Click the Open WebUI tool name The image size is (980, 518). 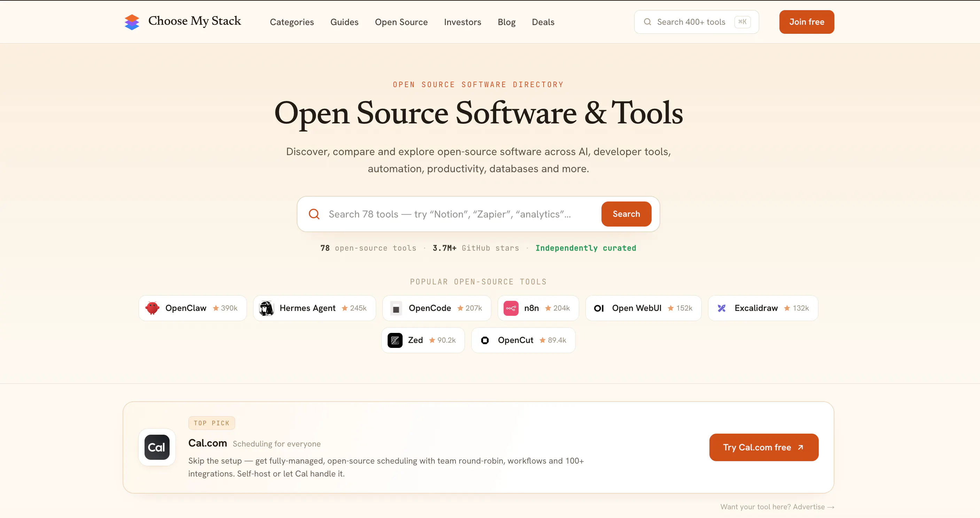click(x=637, y=308)
